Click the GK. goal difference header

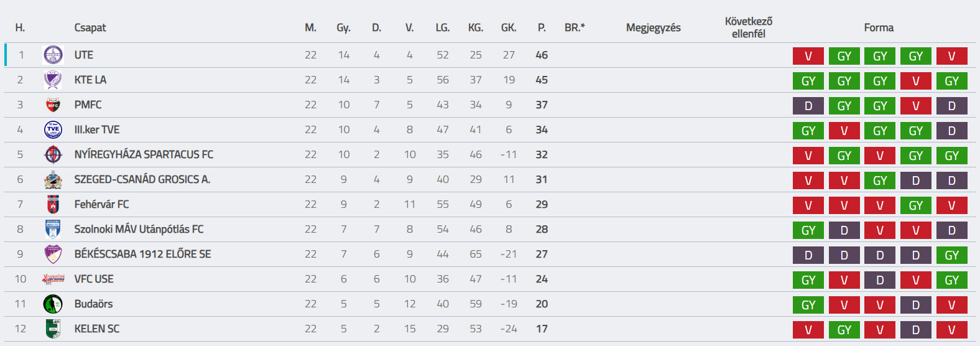point(509,27)
